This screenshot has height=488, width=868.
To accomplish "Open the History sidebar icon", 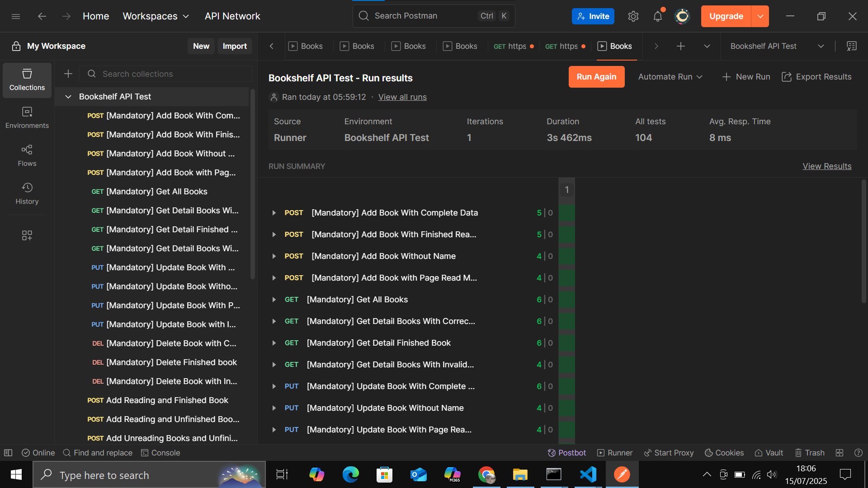I will [x=27, y=194].
